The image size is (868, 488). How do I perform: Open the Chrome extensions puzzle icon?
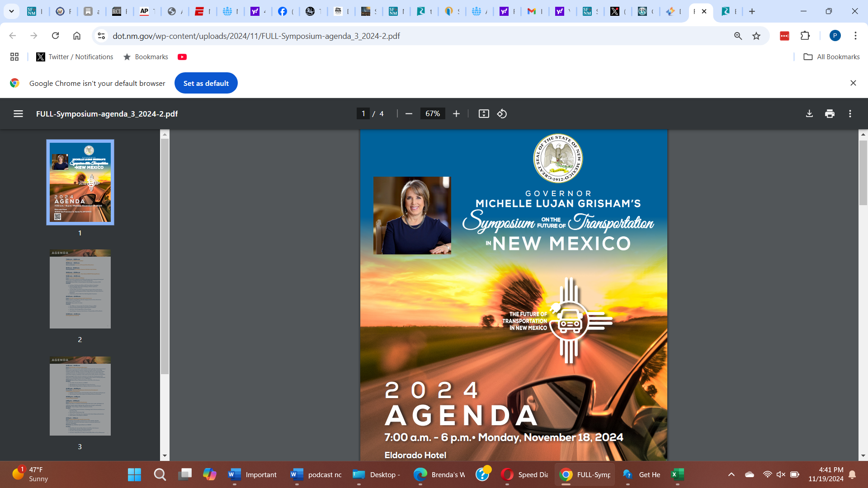click(x=805, y=36)
